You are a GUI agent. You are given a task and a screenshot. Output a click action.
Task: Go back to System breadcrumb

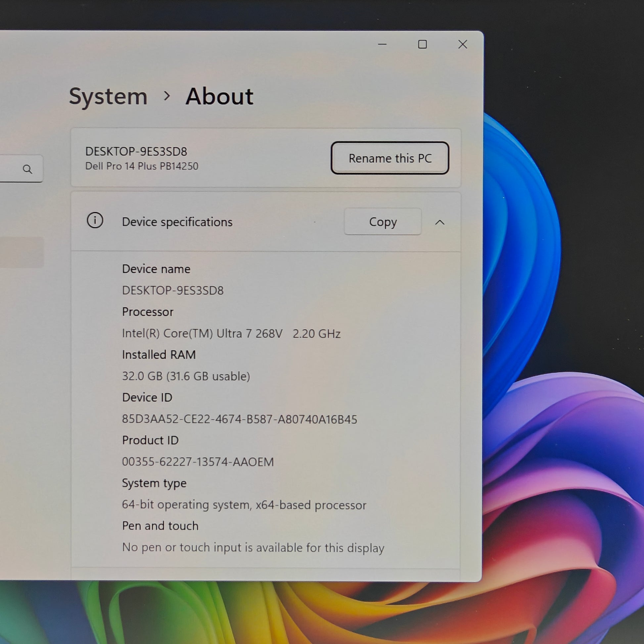(108, 97)
